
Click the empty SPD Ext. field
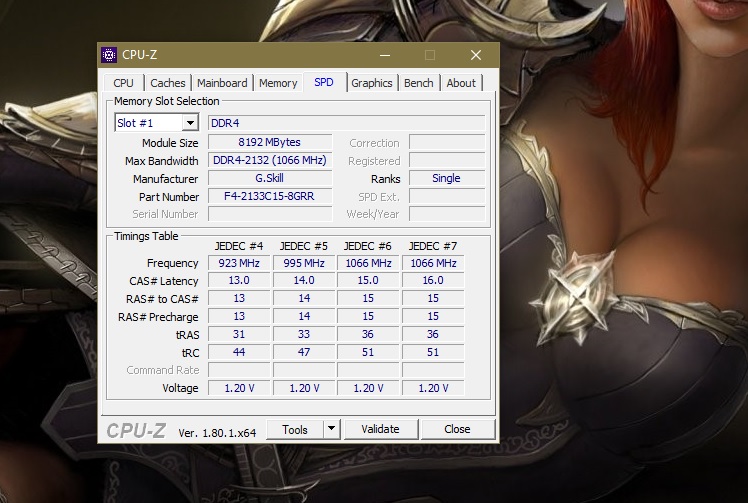tap(447, 196)
